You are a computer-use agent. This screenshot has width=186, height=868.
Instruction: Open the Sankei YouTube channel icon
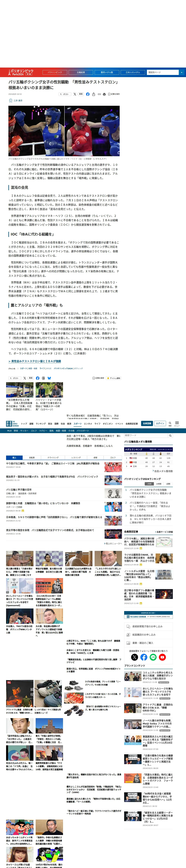(162, 657)
